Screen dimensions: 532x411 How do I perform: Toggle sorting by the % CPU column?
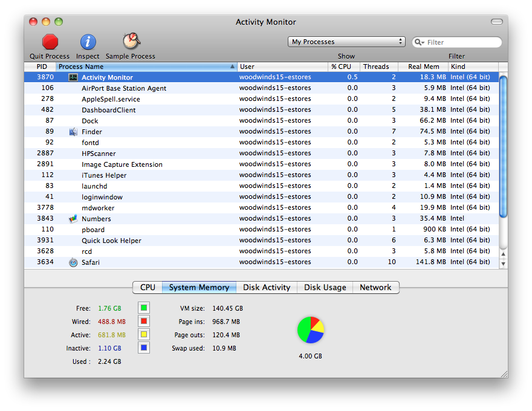pyautogui.click(x=340, y=66)
